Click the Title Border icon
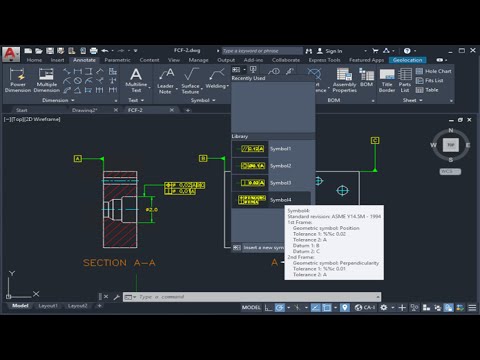Image resolution: width=480 pixels, height=360 pixels. click(387, 80)
